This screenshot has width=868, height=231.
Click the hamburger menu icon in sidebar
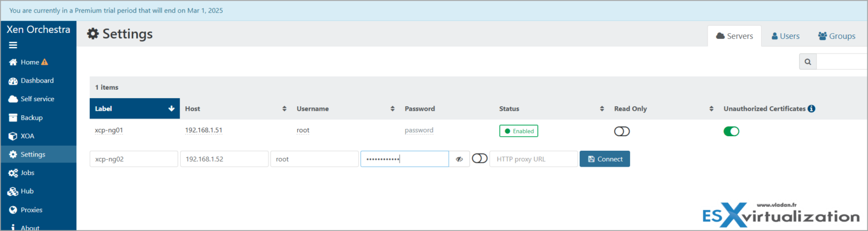(x=13, y=45)
